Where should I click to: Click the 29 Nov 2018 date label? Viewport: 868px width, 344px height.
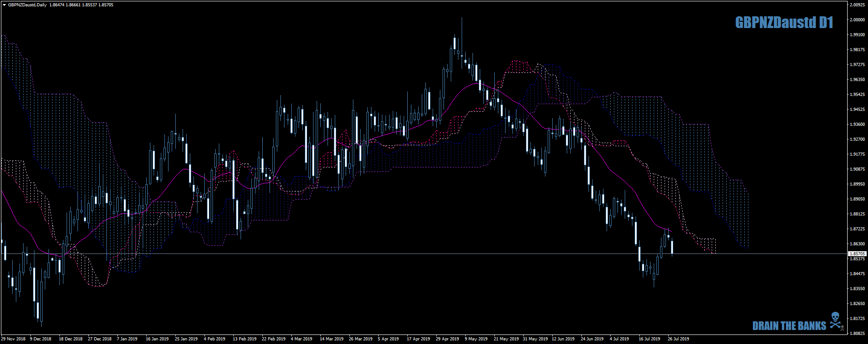pos(13,339)
